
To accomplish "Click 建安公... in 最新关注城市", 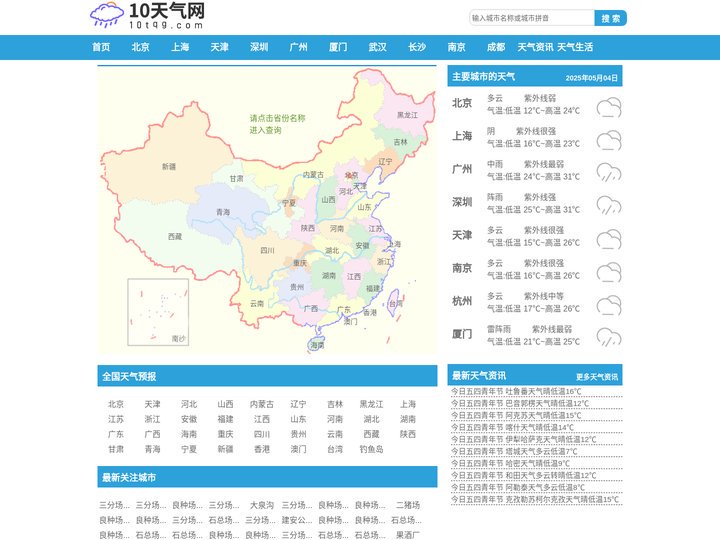I will coord(297,520).
